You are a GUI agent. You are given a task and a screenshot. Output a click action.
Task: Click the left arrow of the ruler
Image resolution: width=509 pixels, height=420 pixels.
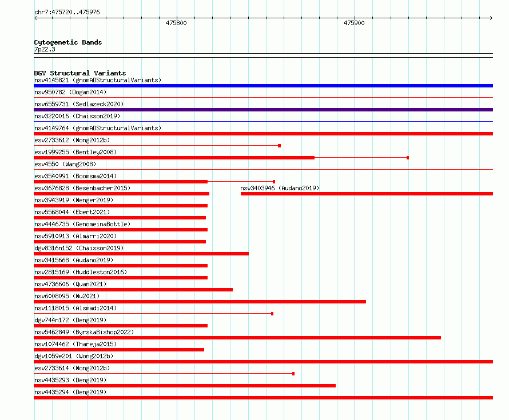[35, 18]
